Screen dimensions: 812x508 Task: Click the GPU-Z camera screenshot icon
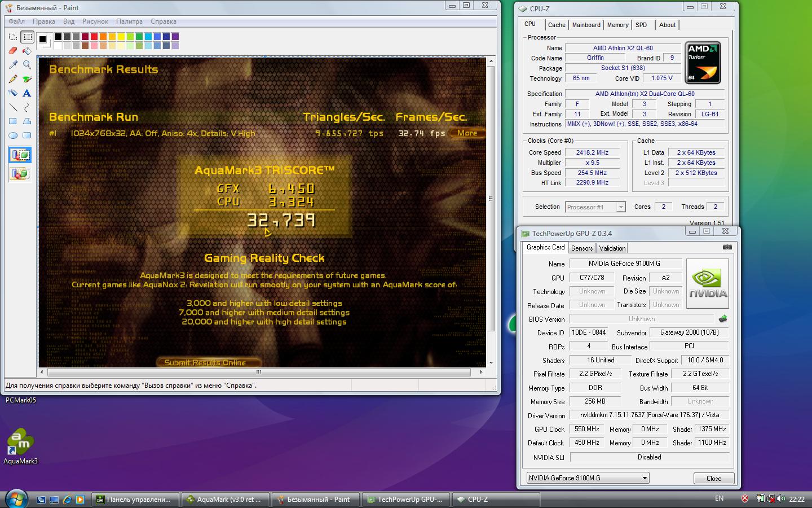point(727,247)
